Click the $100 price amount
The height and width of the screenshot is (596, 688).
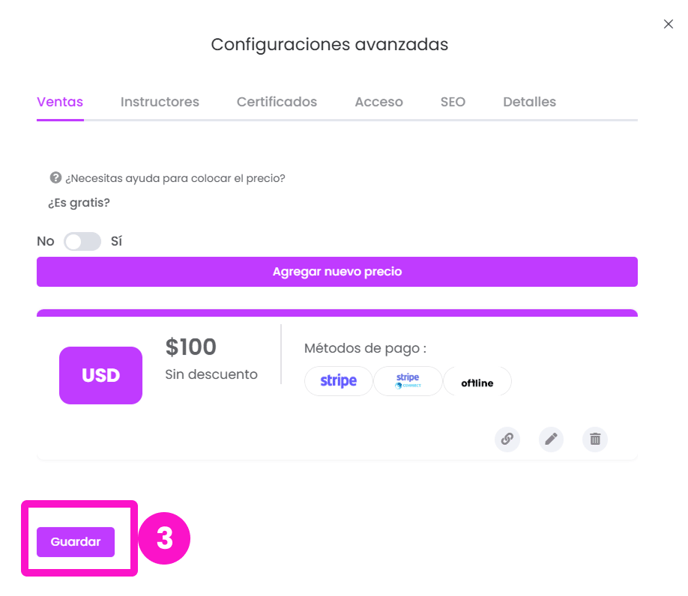click(190, 347)
